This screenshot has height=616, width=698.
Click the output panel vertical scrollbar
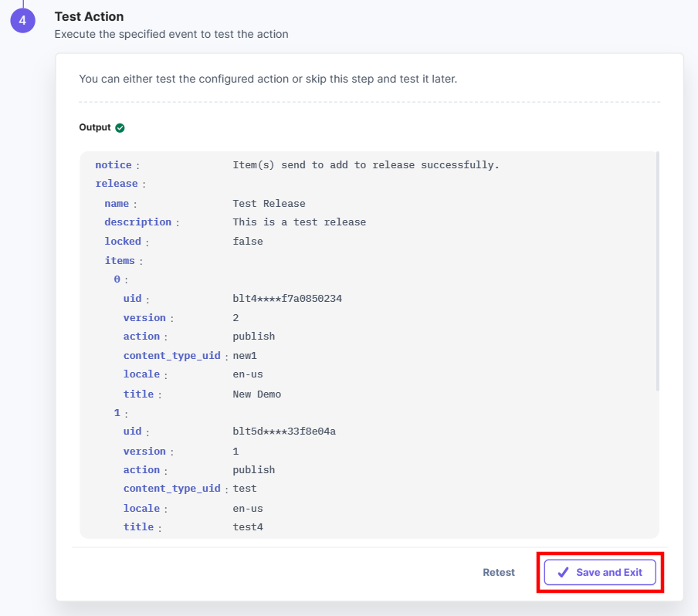pos(657,271)
